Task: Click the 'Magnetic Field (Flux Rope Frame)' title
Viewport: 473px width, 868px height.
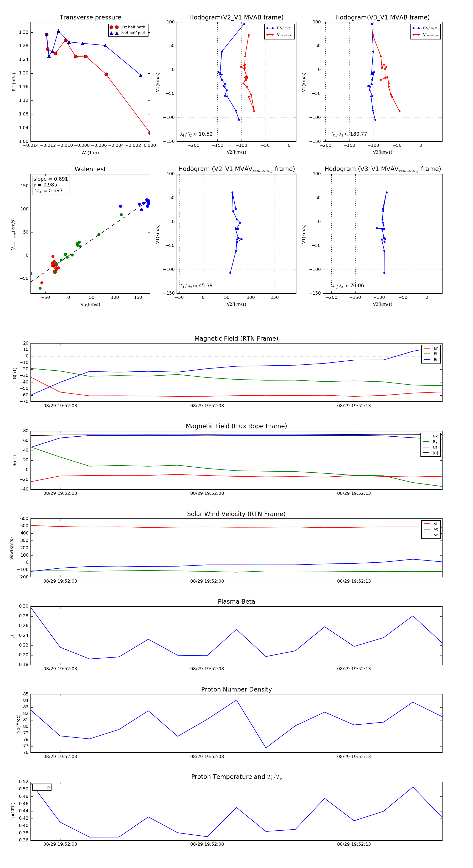Action: (236, 426)
